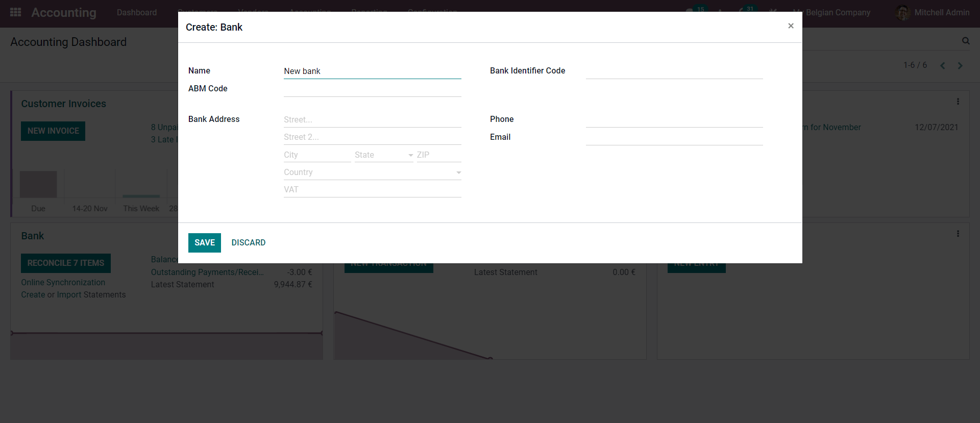This screenshot has height=423, width=980.
Task: Click the This Week chart bar label
Action: click(x=141, y=209)
